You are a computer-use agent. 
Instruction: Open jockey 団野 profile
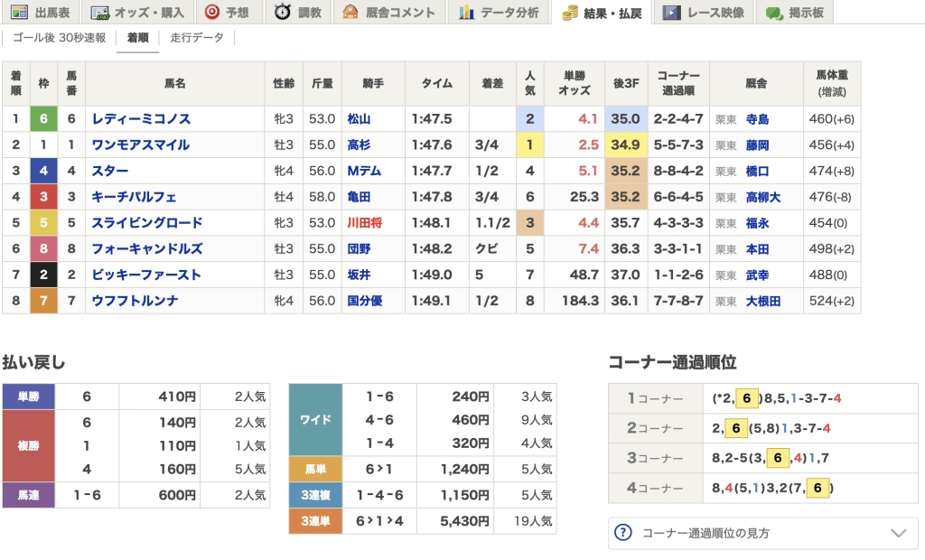tap(359, 248)
